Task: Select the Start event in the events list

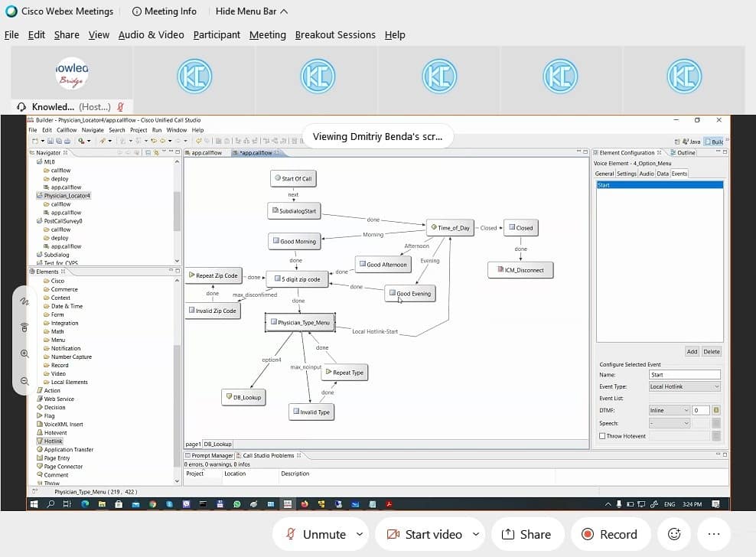Action: pyautogui.click(x=659, y=185)
